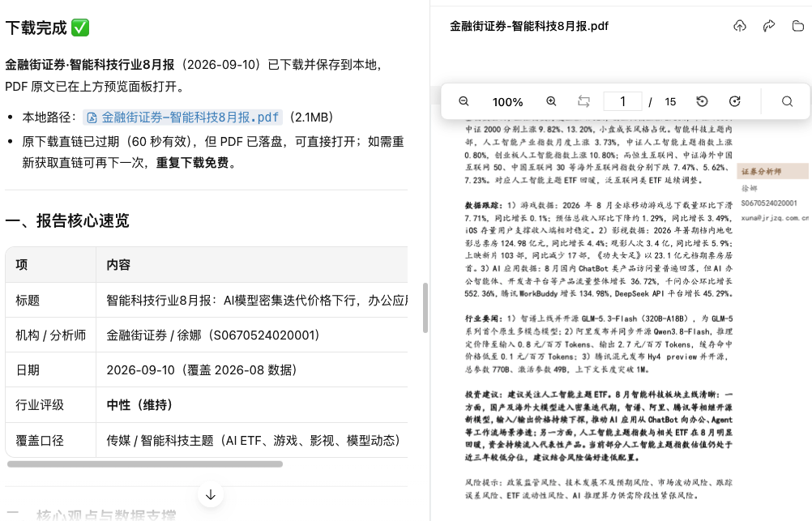Rotate PDF clockwise
Image resolution: width=812 pixels, height=521 pixels.
734,101
